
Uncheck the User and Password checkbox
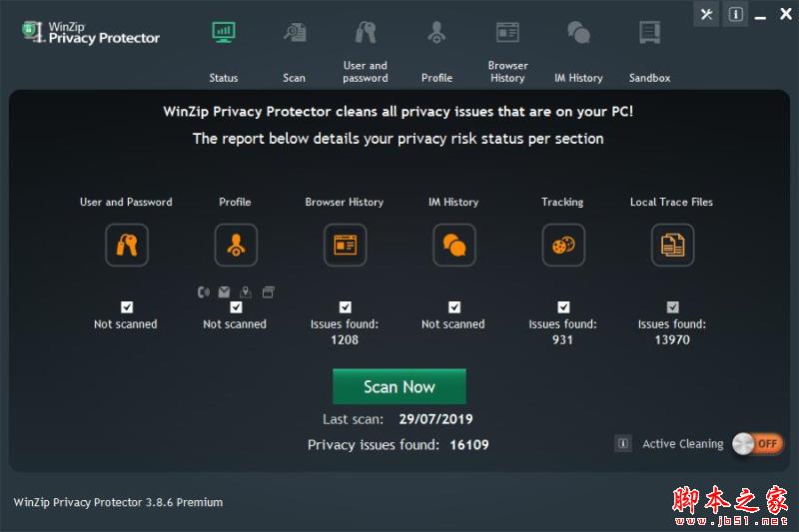coord(127,307)
